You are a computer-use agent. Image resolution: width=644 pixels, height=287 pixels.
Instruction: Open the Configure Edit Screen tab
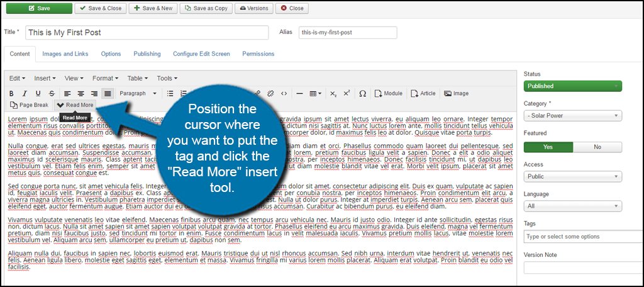201,54
